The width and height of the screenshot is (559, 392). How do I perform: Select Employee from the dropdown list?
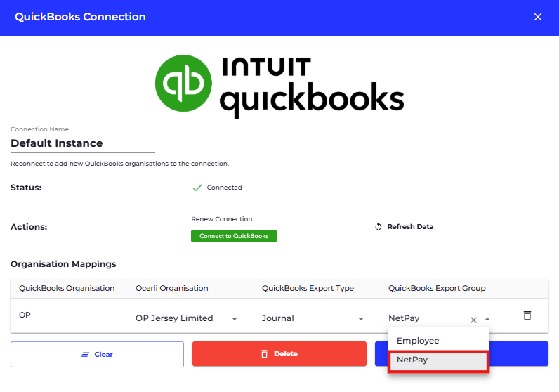point(438,341)
